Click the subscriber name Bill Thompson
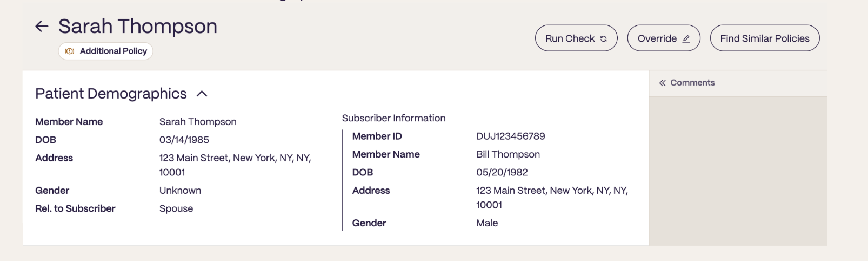This screenshot has width=868, height=261. coord(508,154)
